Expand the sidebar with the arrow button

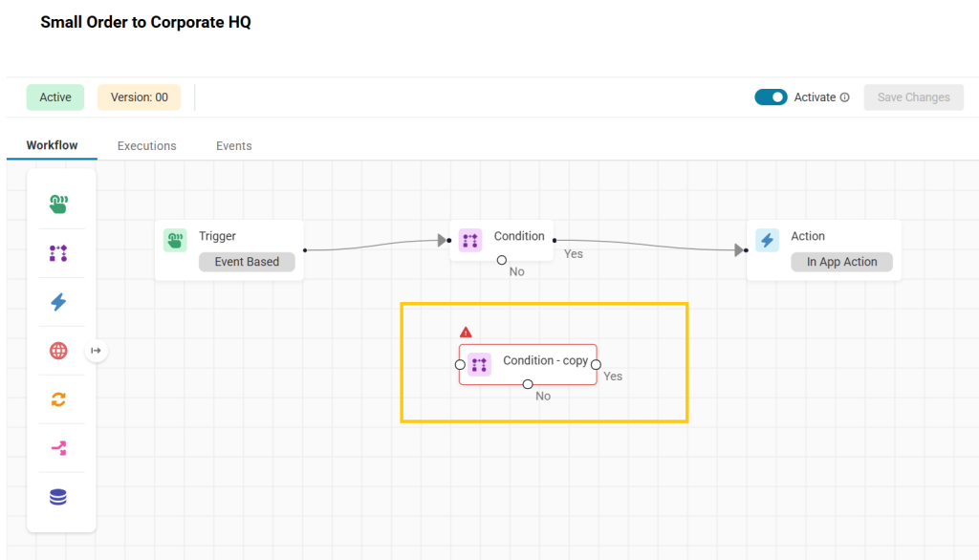[96, 350]
